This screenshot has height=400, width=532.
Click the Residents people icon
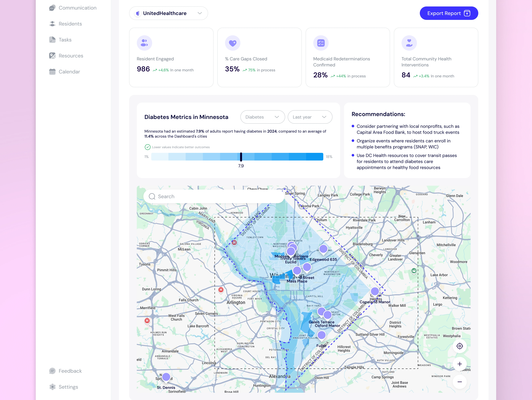(52, 24)
